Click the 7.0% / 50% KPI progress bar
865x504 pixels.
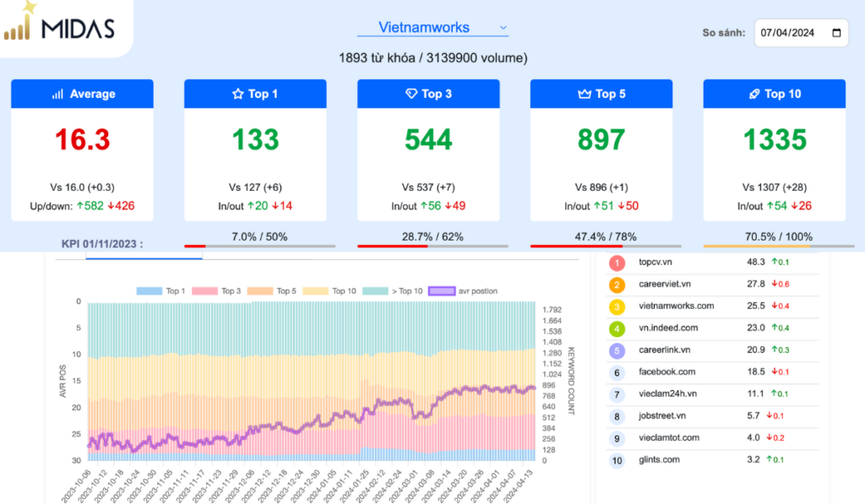259,246
